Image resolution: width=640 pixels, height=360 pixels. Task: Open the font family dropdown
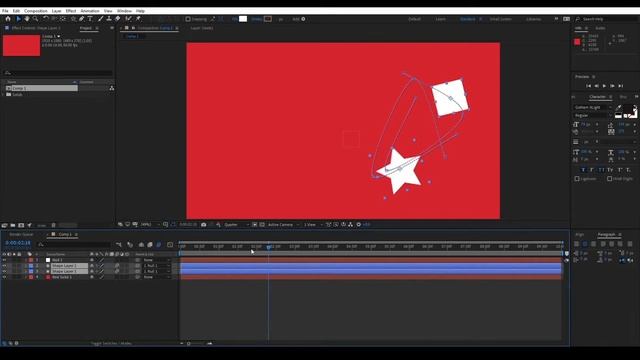[593, 107]
